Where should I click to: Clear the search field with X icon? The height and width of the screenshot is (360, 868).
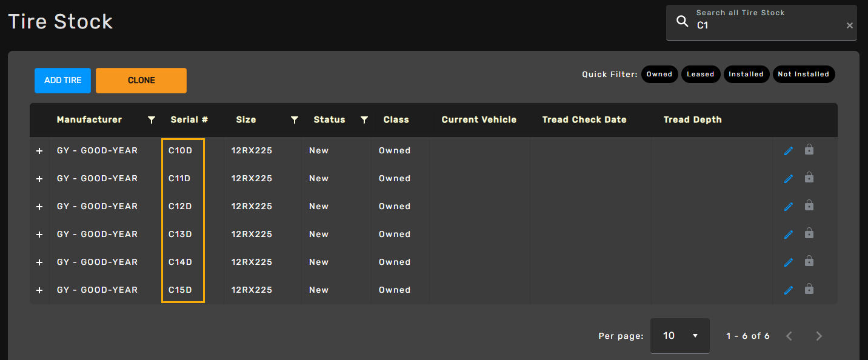point(849,25)
